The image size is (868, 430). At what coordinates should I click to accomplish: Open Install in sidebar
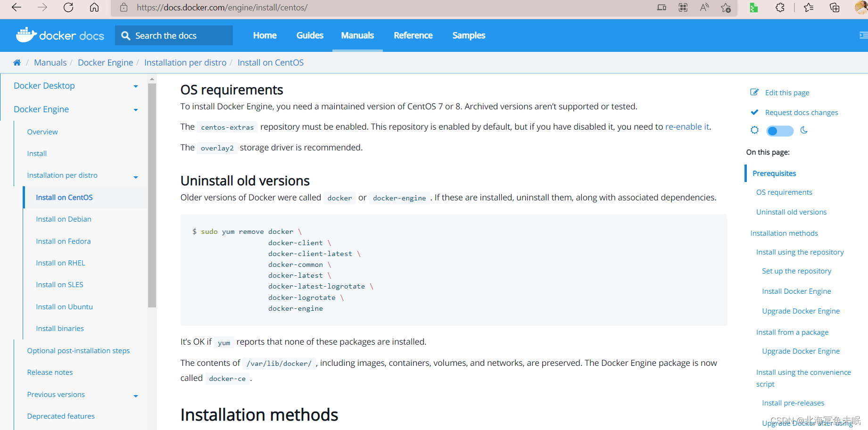[x=37, y=154]
